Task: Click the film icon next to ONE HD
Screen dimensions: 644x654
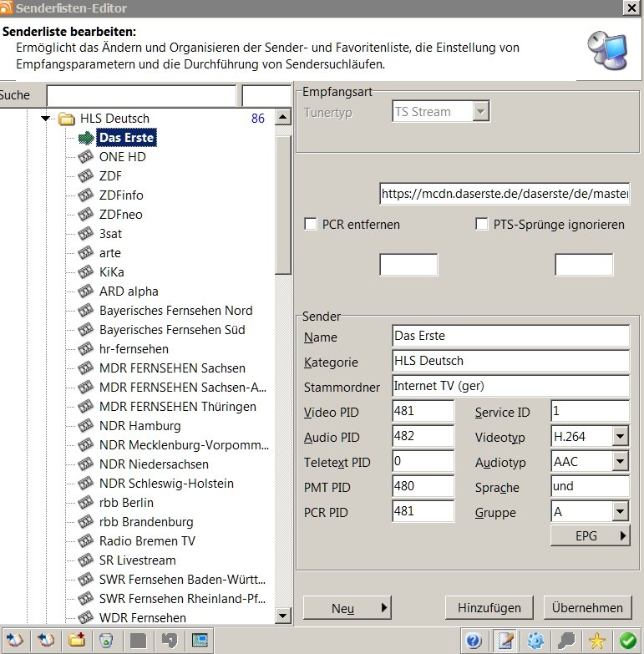Action: click(85, 157)
